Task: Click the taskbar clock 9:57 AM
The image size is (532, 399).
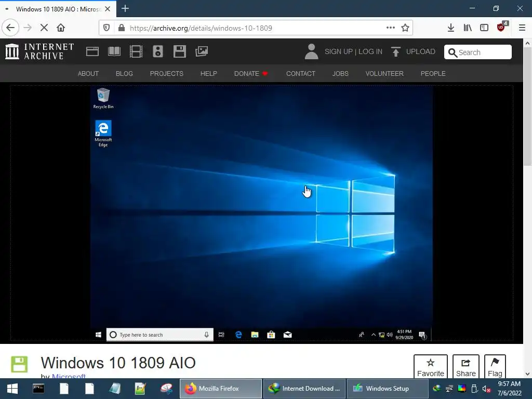Action: tap(509, 389)
